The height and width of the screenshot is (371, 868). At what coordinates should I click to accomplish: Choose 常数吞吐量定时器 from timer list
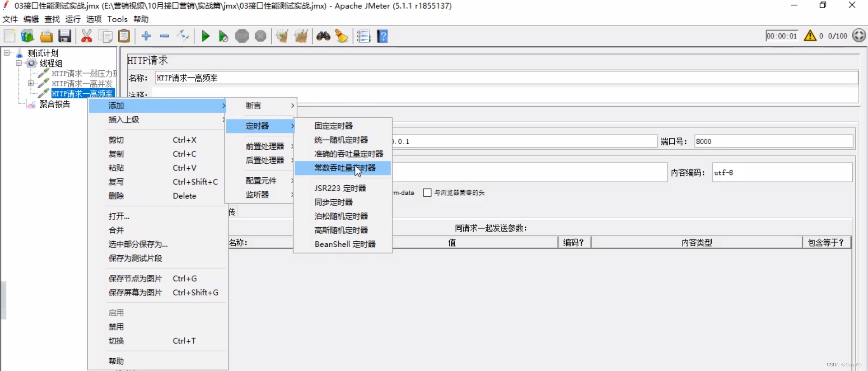[x=342, y=168]
